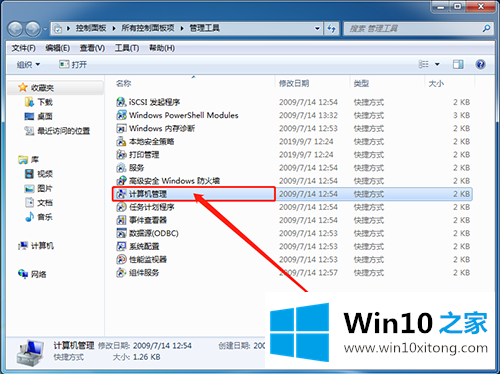Click the search magnifier icon

pyautogui.click(x=486, y=29)
